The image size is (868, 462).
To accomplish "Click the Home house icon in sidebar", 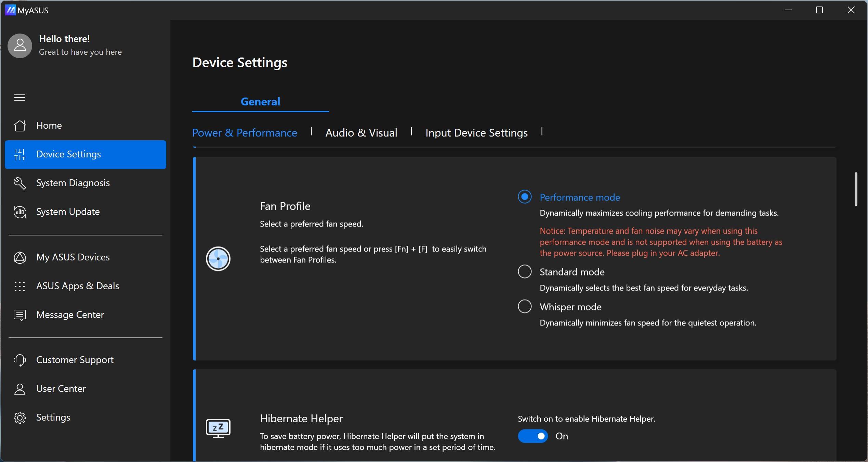I will pos(19,126).
